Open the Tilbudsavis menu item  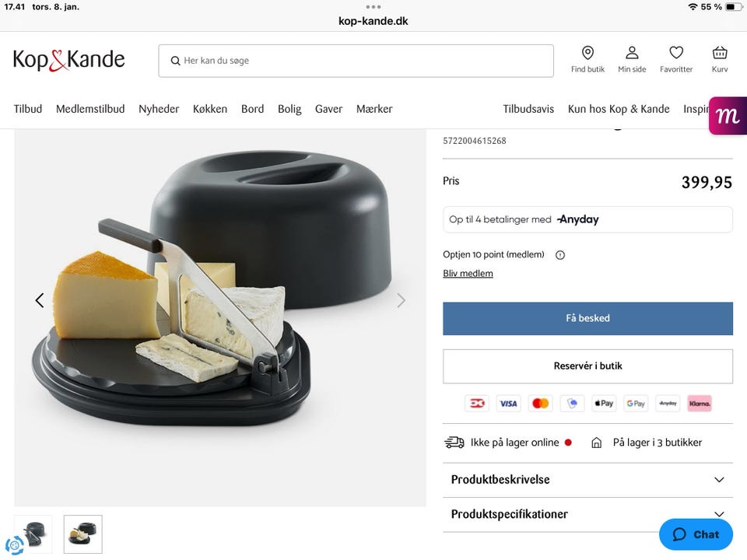[x=528, y=109]
